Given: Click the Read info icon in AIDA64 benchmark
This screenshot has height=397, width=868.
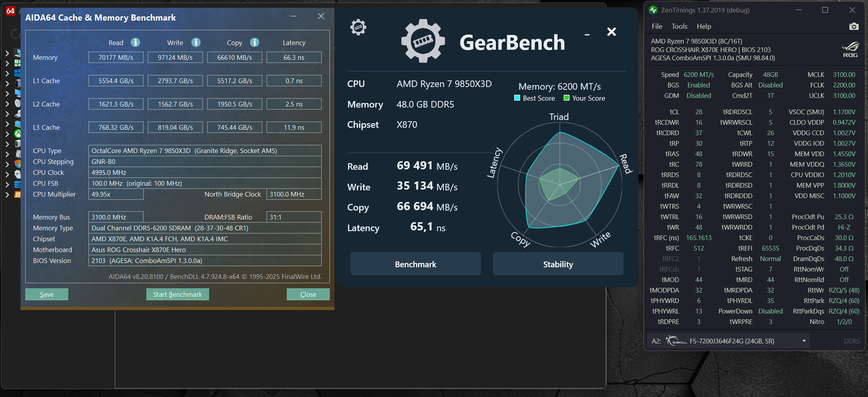Looking at the screenshot, I should (x=135, y=42).
